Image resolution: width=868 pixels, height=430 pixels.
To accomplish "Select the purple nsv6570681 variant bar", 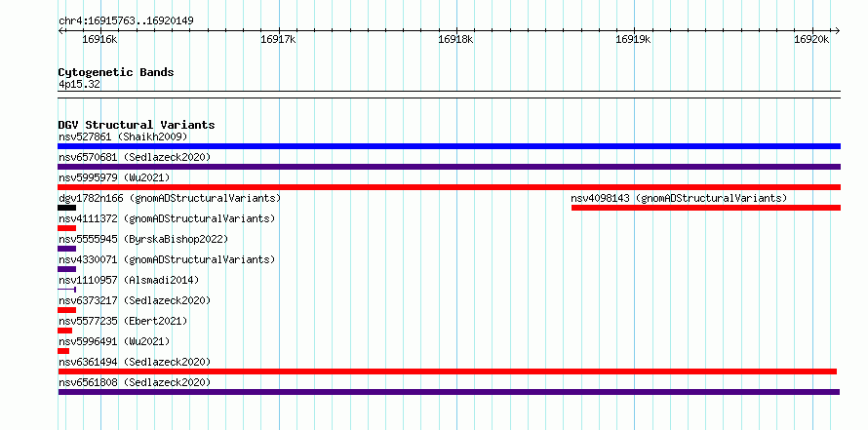I will tap(449, 167).
